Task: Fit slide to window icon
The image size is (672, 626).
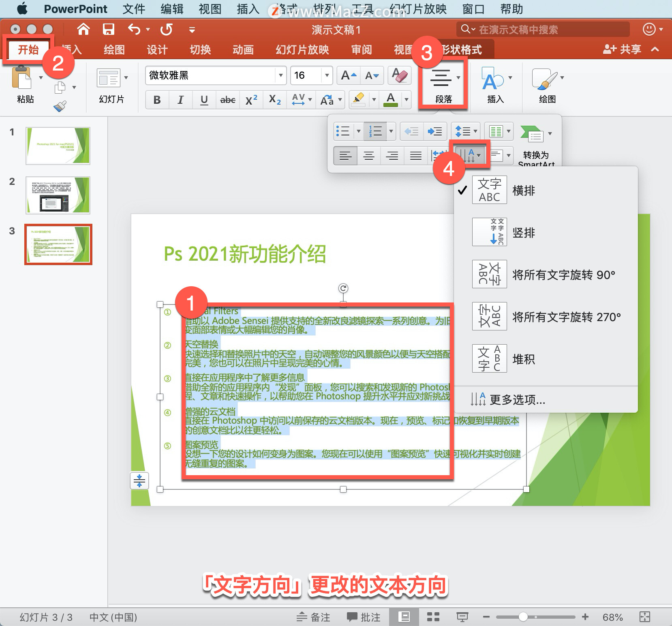Action: [644, 617]
